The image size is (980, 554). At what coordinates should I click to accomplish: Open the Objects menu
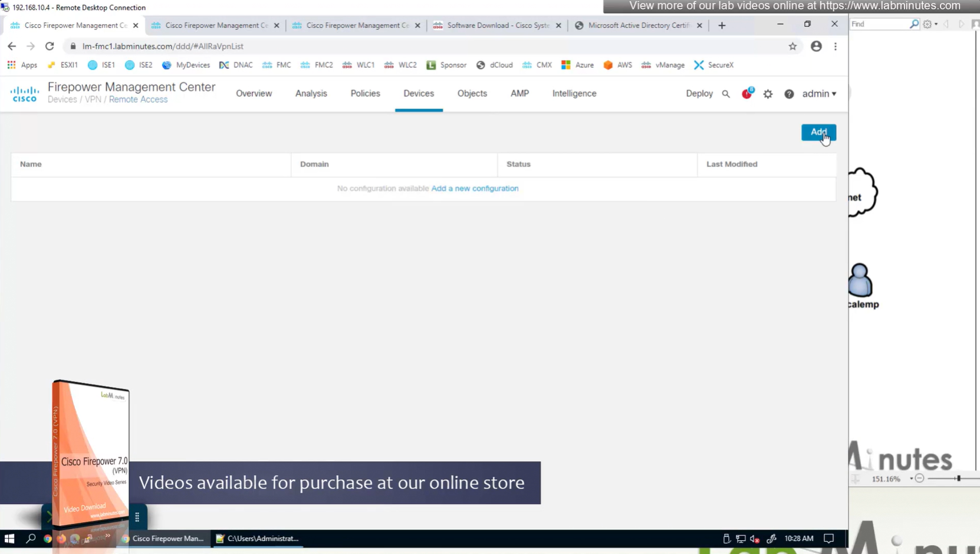click(472, 93)
